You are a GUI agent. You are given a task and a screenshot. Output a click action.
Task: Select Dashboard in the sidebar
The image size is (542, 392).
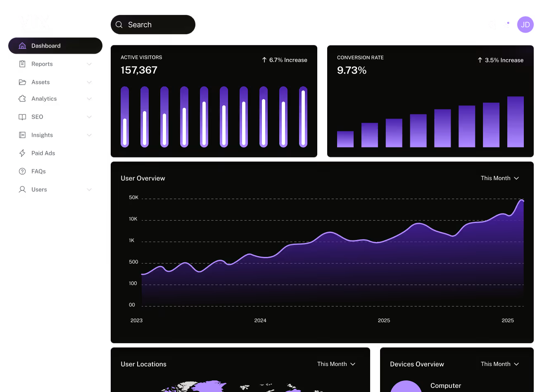(55, 46)
